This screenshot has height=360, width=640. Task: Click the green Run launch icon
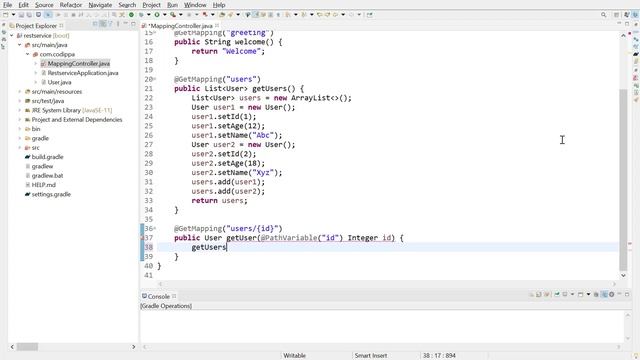157,15
